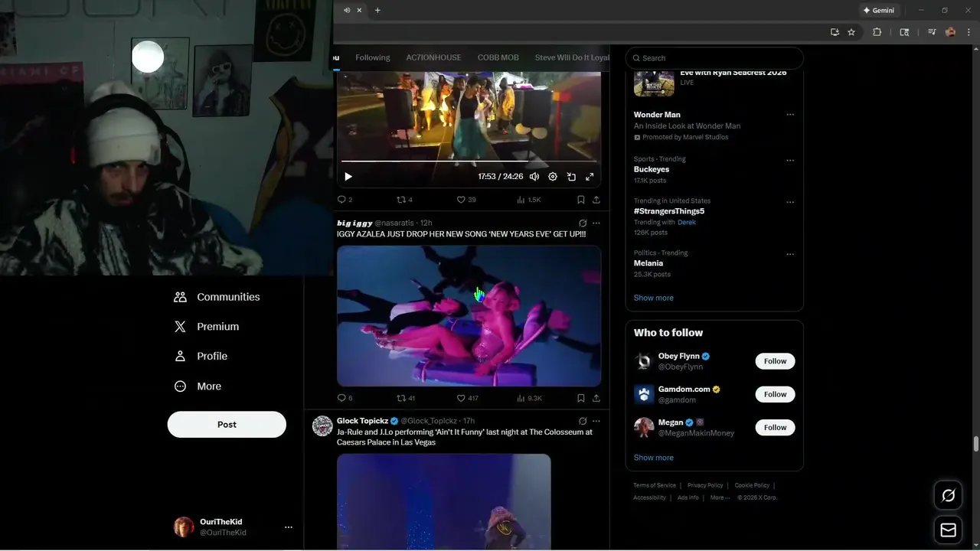
Task: Open Chrome menu three dots
Action: point(969,32)
